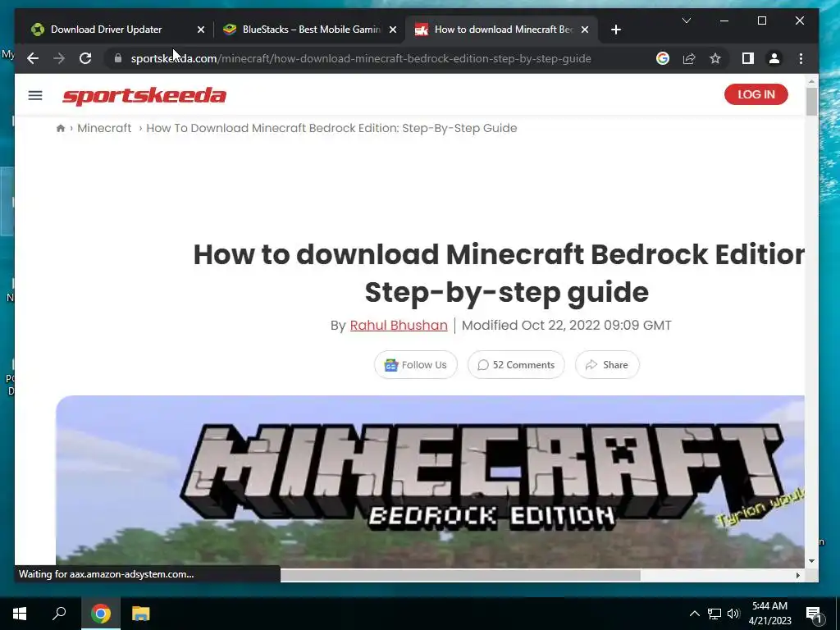Click the Sportskeeda logo

pos(144,95)
